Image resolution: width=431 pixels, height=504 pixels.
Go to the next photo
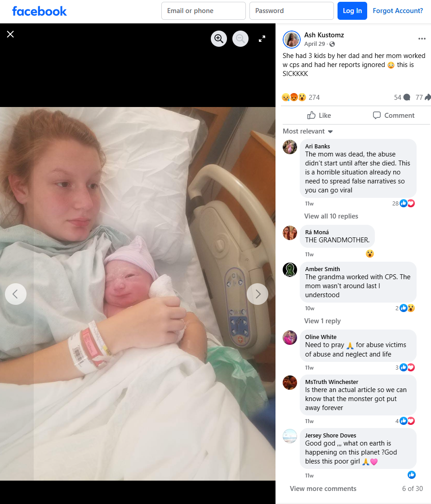(x=258, y=294)
